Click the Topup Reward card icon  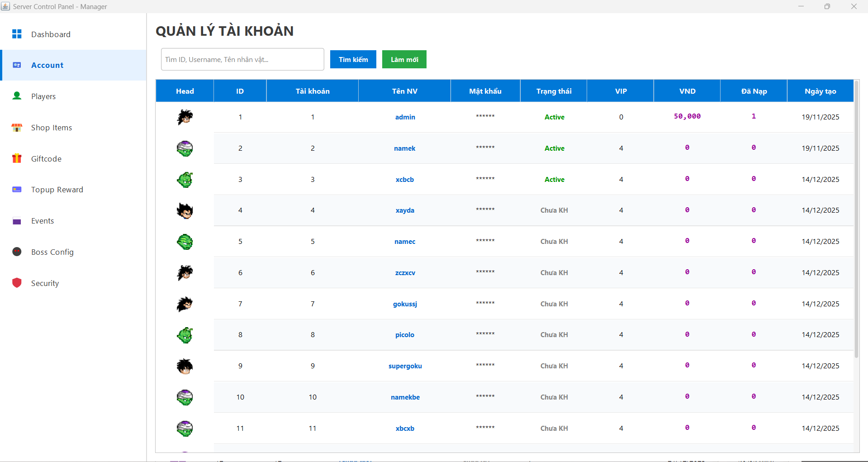tap(17, 190)
